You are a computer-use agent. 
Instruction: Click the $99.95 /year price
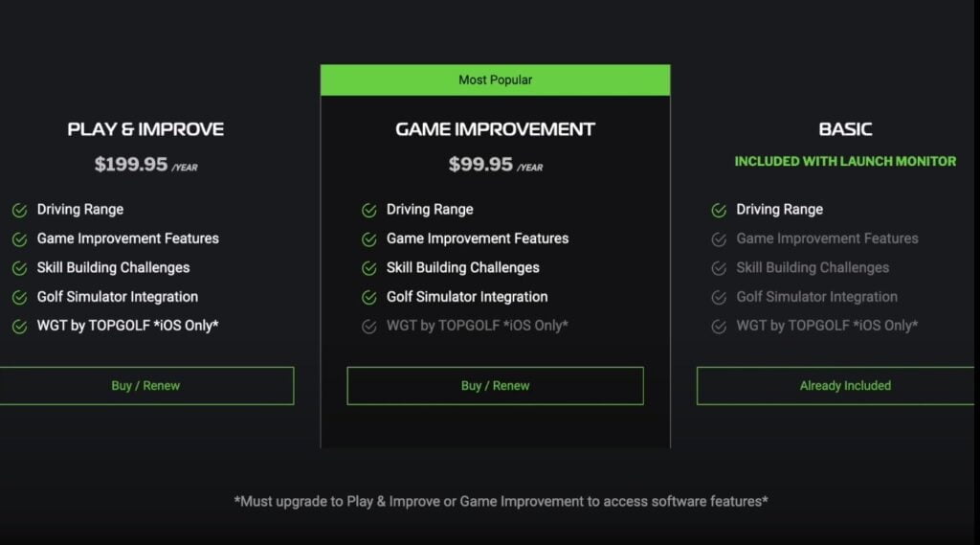pyautogui.click(x=496, y=165)
